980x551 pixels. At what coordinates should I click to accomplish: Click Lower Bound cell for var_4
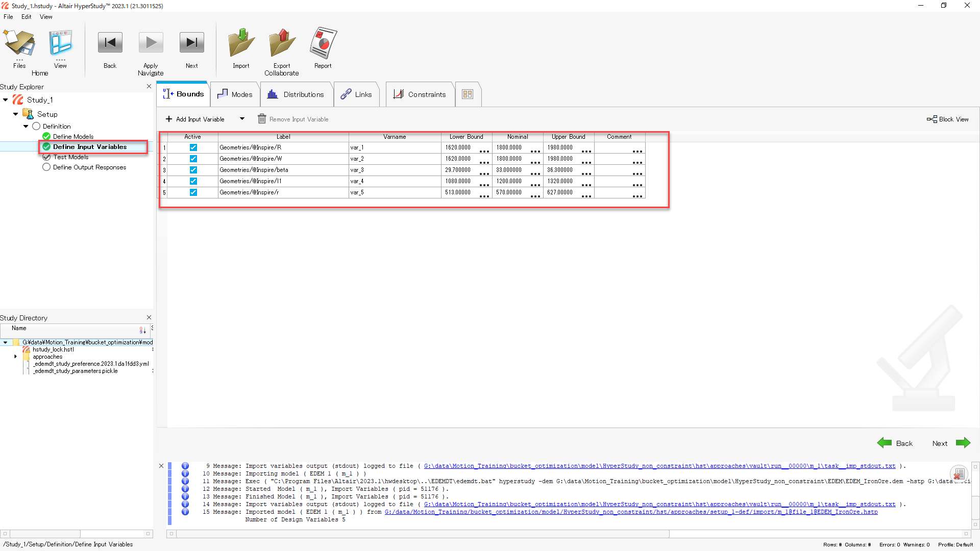pos(459,181)
